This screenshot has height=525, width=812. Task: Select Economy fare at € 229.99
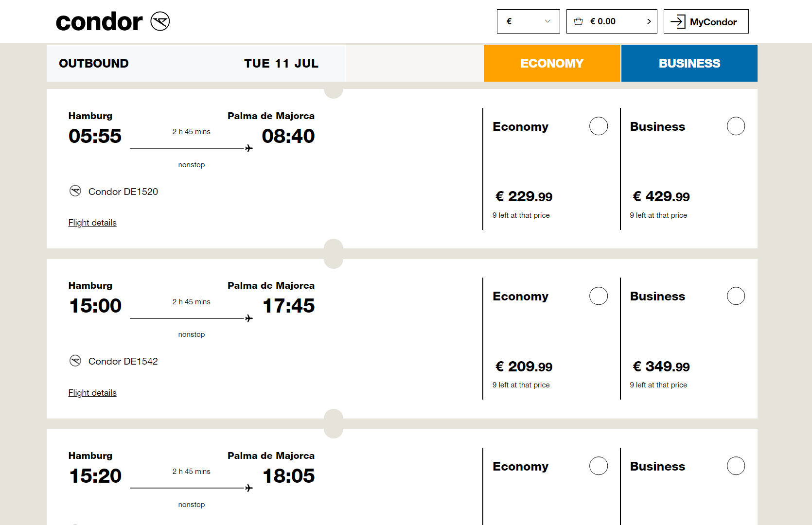[x=599, y=126]
